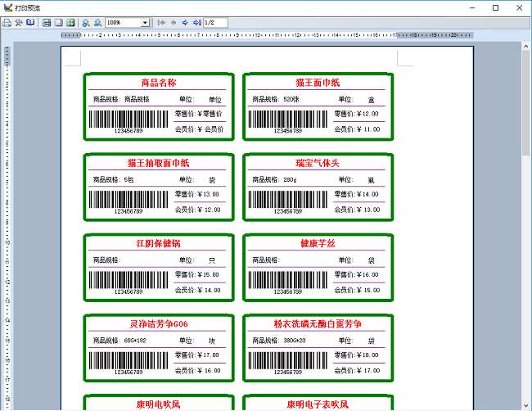Click the label title 康明电子表吹风
532x411 pixels.
coord(318,404)
